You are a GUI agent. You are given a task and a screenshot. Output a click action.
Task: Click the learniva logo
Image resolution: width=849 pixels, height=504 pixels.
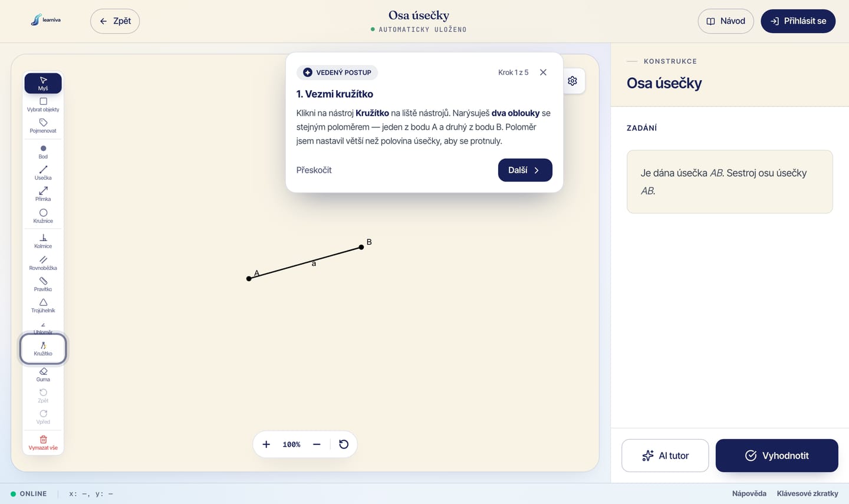[x=46, y=21]
